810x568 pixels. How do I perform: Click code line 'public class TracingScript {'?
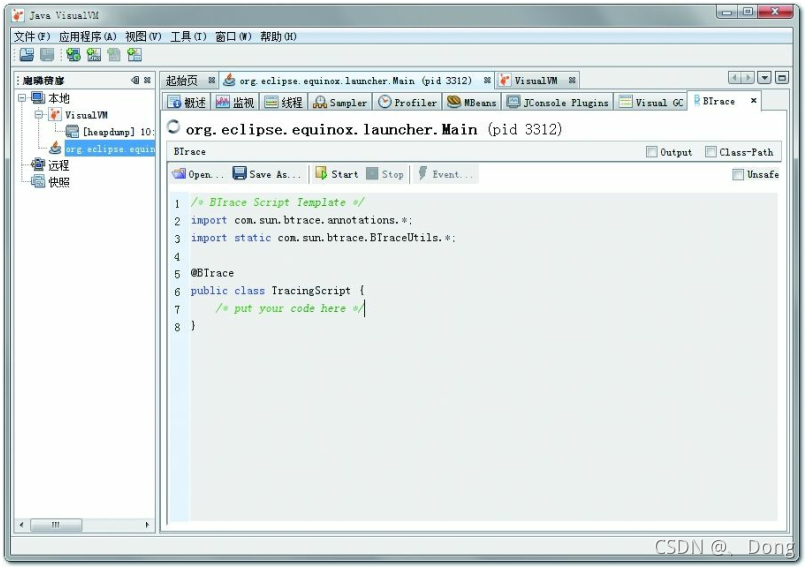(277, 291)
